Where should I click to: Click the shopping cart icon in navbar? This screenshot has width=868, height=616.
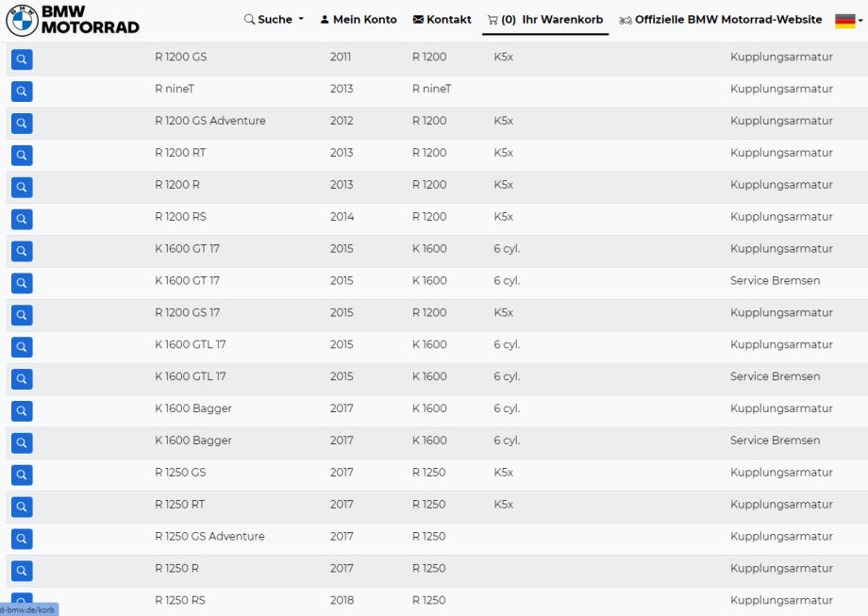(492, 20)
